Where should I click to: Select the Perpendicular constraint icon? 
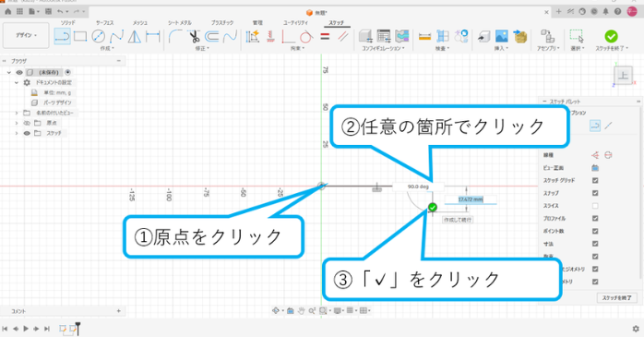(288, 37)
